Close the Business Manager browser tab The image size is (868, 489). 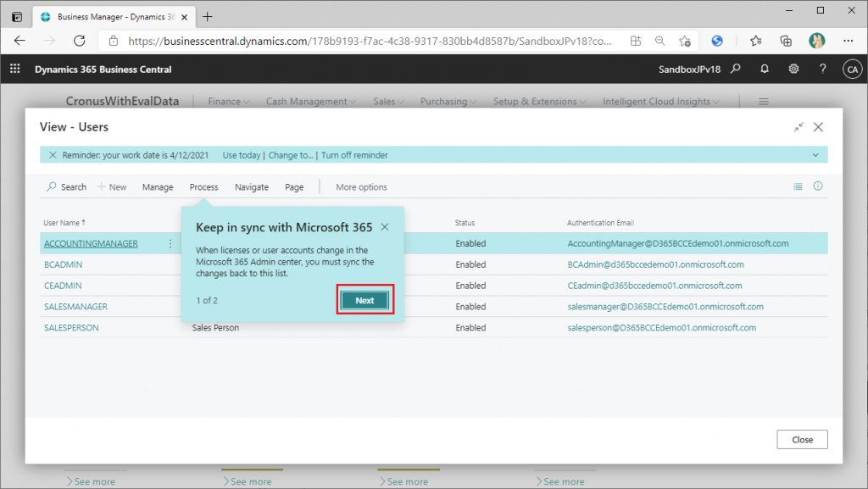click(184, 17)
